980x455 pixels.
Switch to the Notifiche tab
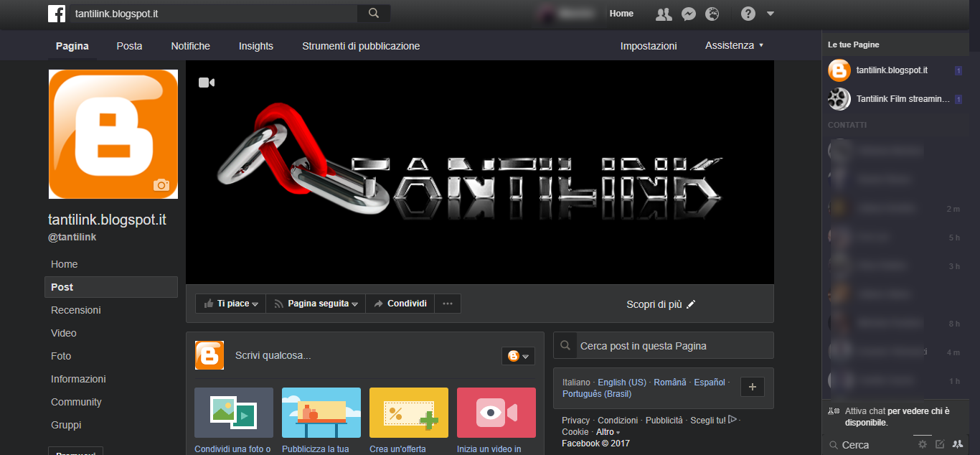(x=191, y=46)
